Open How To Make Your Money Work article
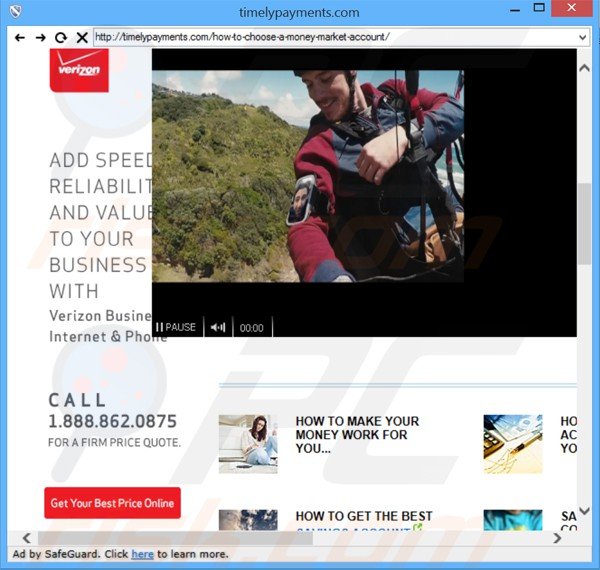The image size is (600, 570). pyautogui.click(x=357, y=435)
